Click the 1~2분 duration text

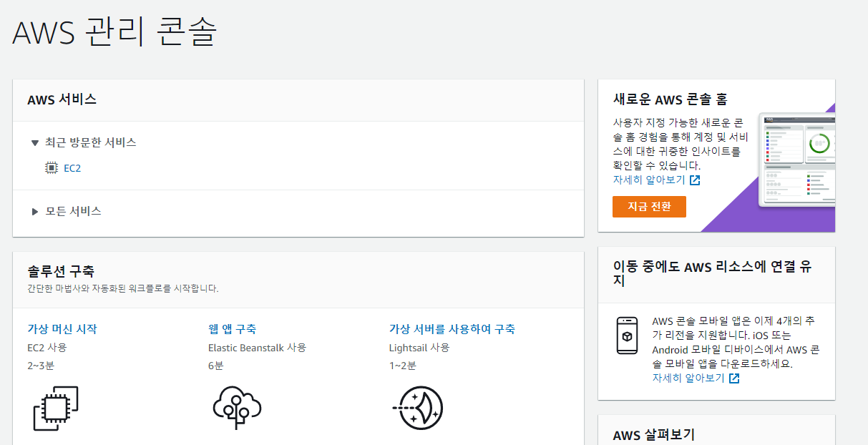(x=403, y=366)
